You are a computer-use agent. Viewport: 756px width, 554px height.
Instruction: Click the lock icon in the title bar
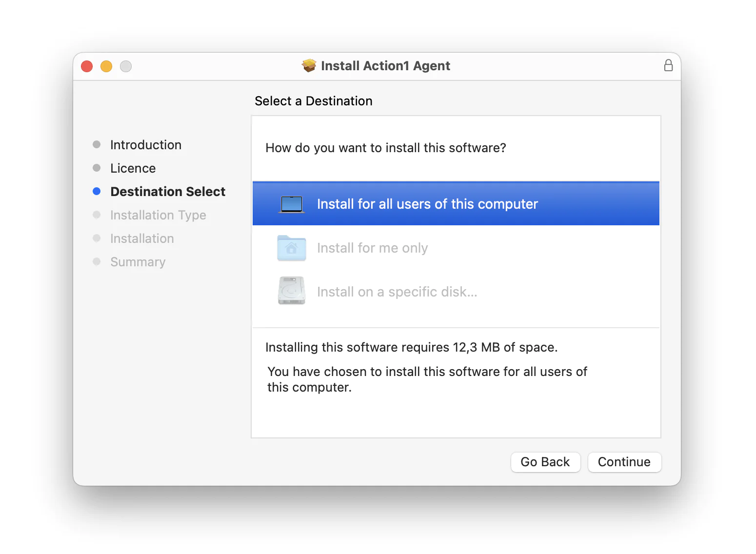point(669,65)
